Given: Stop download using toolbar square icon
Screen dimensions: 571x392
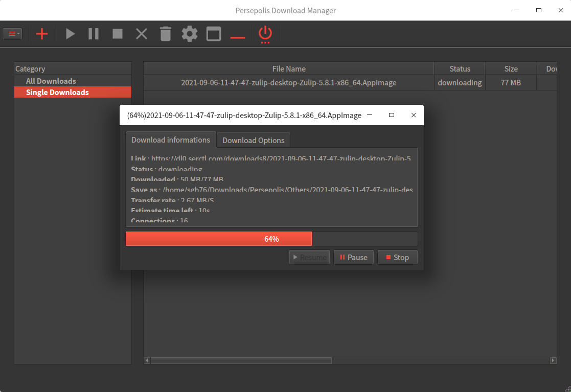Looking at the screenshot, I should click(x=118, y=34).
